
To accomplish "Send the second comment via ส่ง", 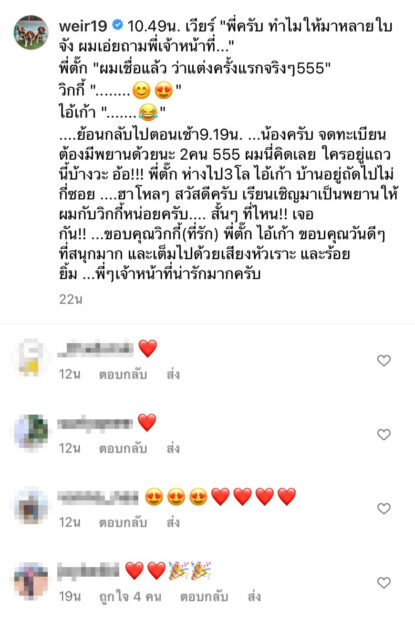I will tap(173, 448).
